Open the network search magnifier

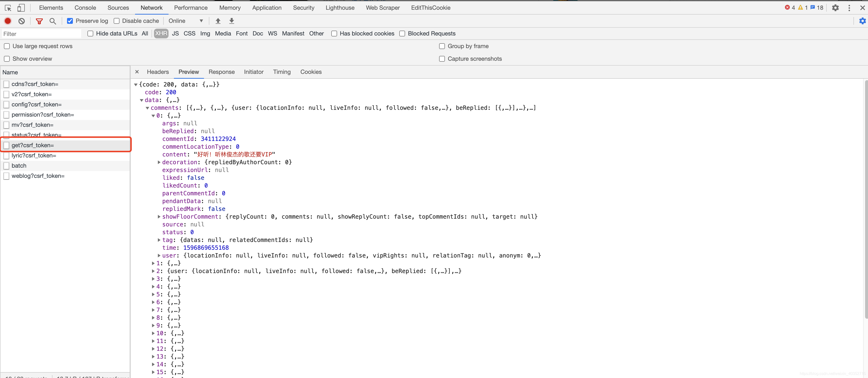pyautogui.click(x=52, y=21)
